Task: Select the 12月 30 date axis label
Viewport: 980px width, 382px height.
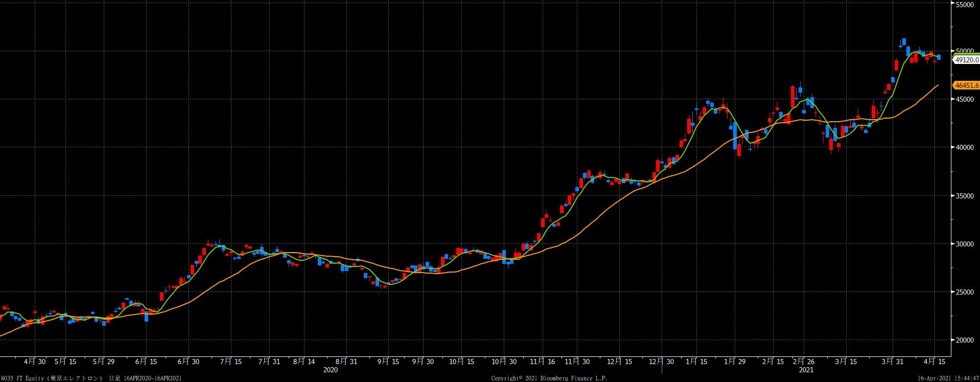Action: click(x=661, y=362)
